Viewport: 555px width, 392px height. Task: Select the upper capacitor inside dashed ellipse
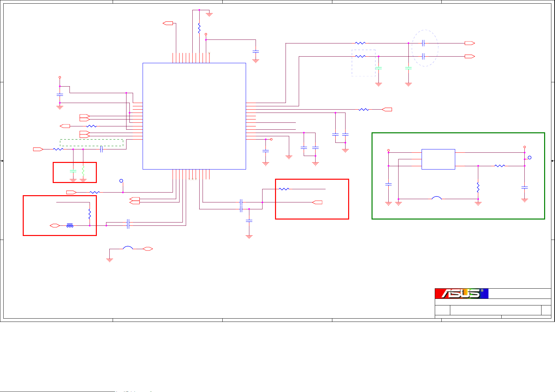pos(424,43)
